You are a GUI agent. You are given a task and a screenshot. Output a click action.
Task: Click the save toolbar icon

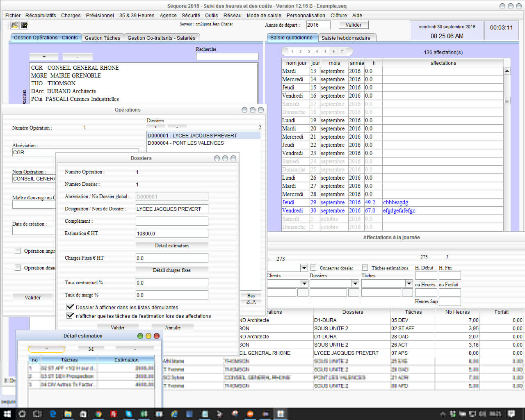coord(24,25)
